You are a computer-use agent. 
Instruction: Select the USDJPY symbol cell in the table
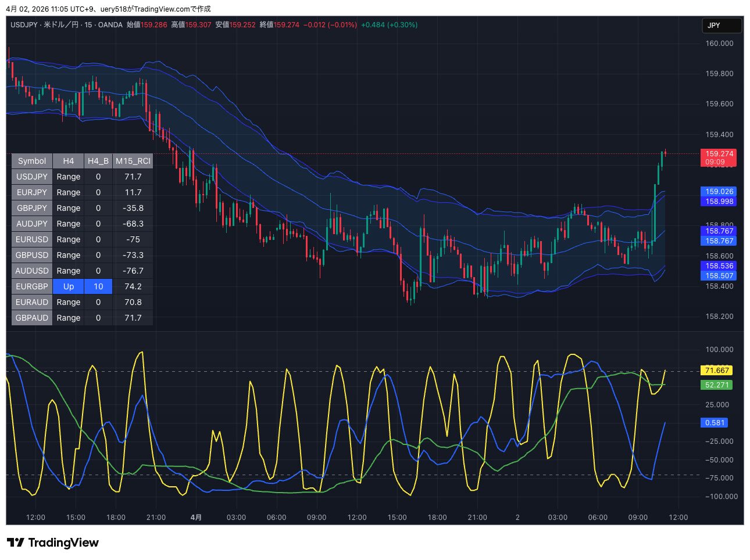click(x=32, y=177)
